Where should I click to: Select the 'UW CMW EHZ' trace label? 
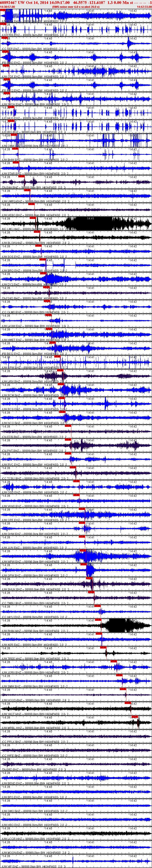point(35,146)
